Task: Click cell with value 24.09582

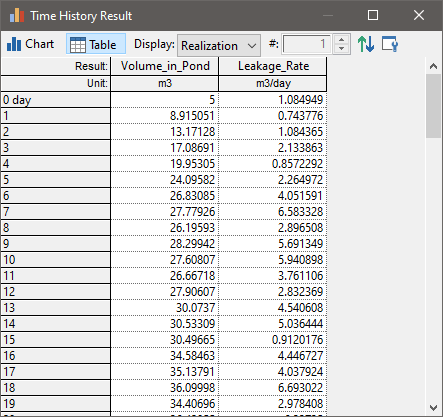Action: pyautogui.click(x=165, y=180)
